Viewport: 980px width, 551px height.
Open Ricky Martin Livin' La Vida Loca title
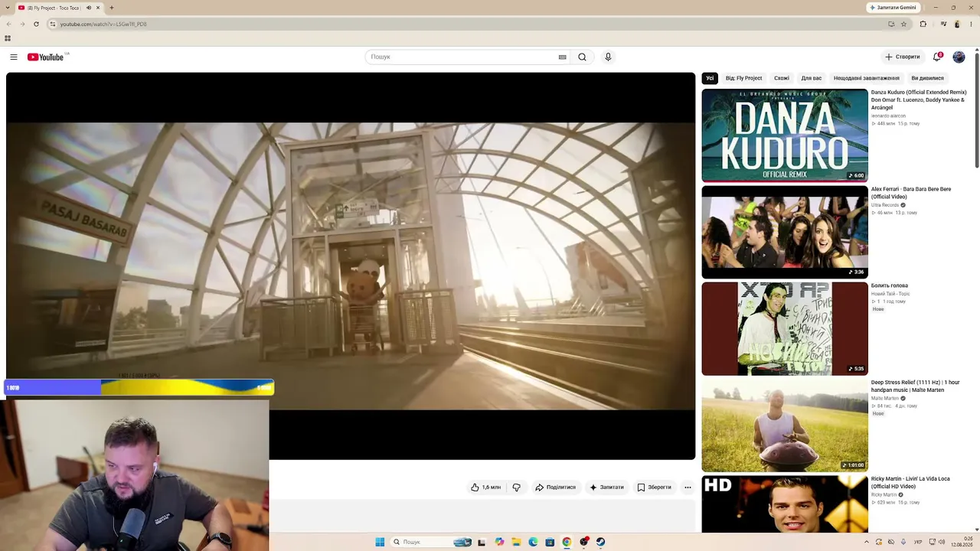pyautogui.click(x=910, y=483)
